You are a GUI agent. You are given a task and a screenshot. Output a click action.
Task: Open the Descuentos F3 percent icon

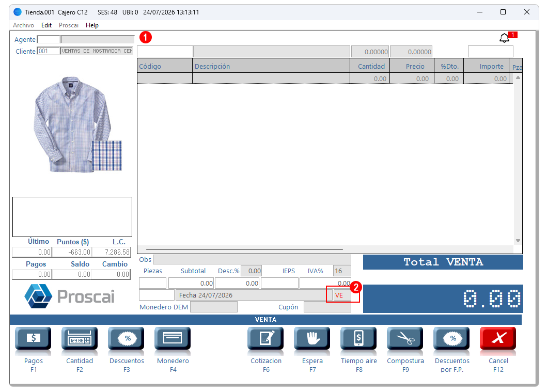point(126,338)
